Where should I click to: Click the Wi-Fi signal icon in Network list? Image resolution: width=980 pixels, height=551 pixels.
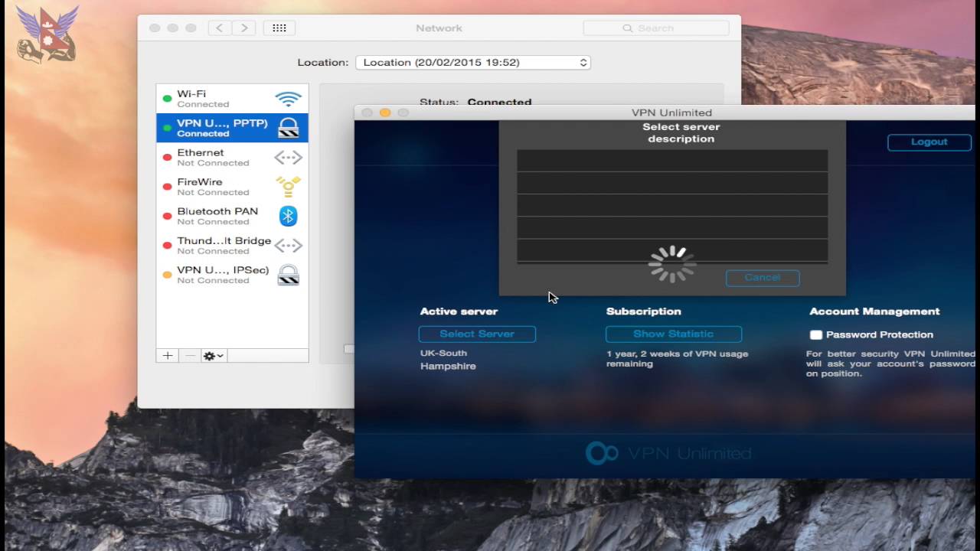pyautogui.click(x=288, y=99)
